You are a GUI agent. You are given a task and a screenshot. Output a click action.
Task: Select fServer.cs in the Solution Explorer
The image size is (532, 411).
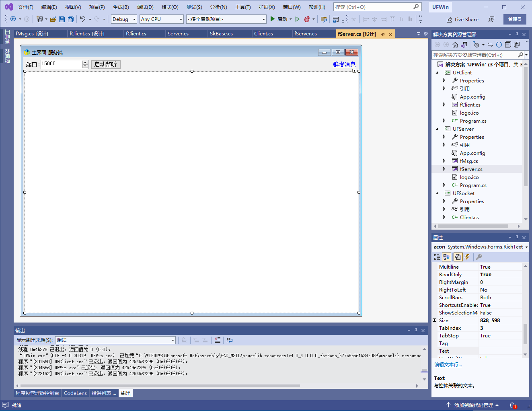[x=471, y=169]
